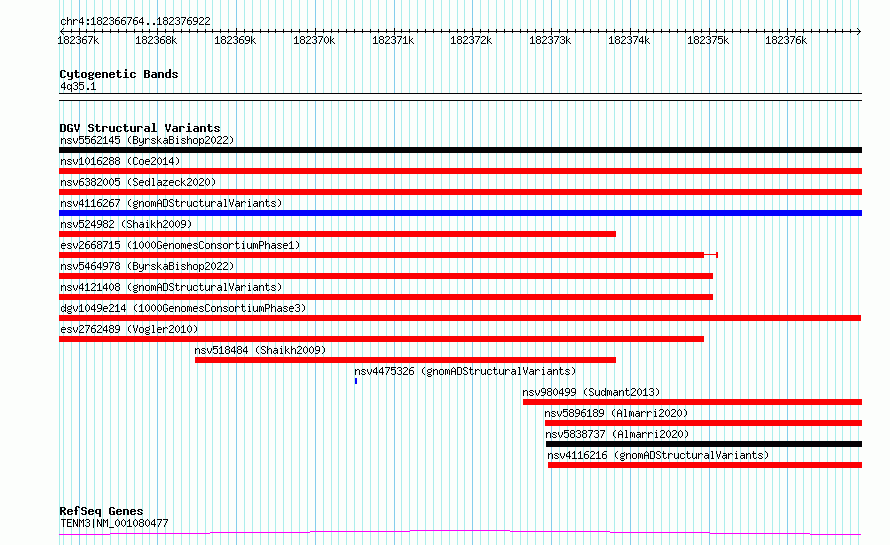The height and width of the screenshot is (545, 890).
Task: Select the red bar under nsv5464978
Action: pyautogui.click(x=386, y=276)
